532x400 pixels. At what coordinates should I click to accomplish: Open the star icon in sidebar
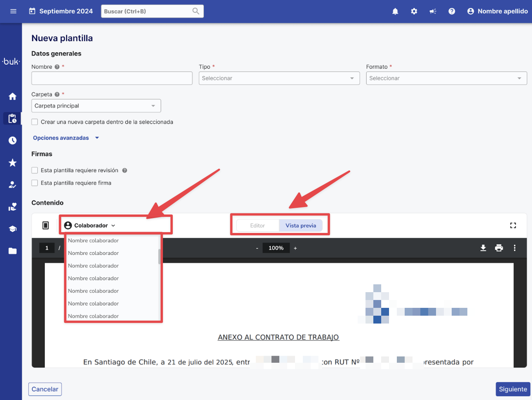tap(13, 163)
